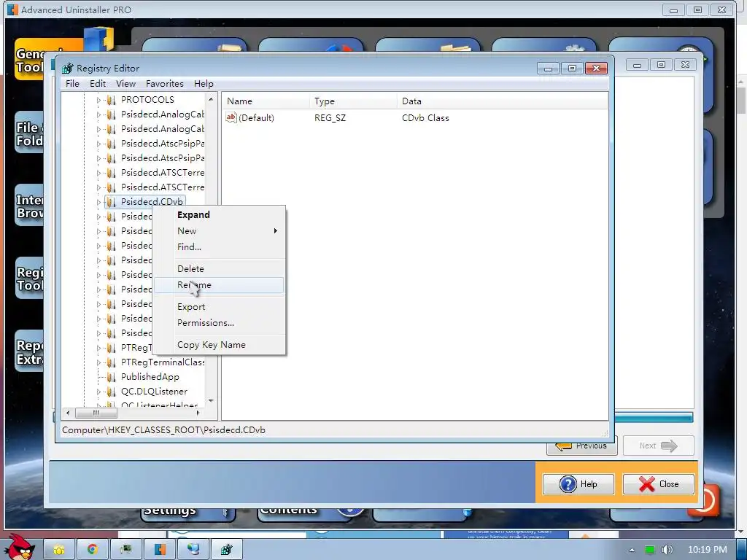This screenshot has height=560, width=747.
Task: Choose Delete in the context menu
Action: click(219, 268)
